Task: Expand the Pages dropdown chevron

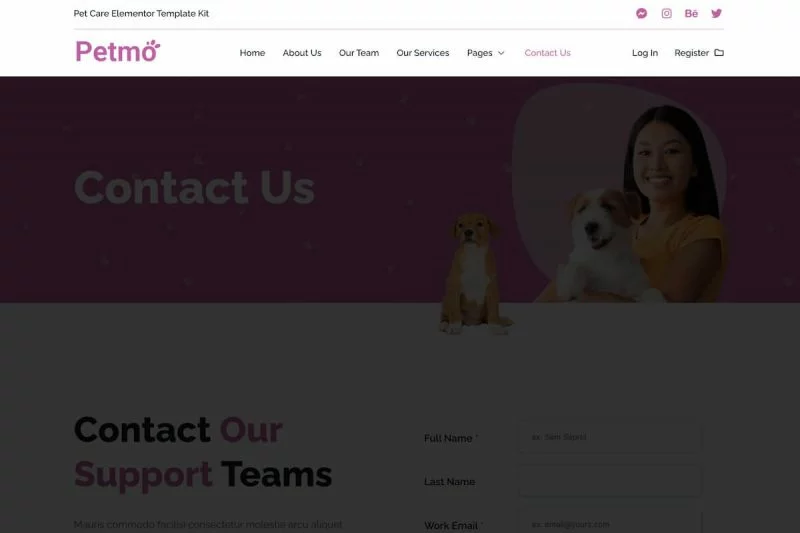Action: tap(501, 53)
